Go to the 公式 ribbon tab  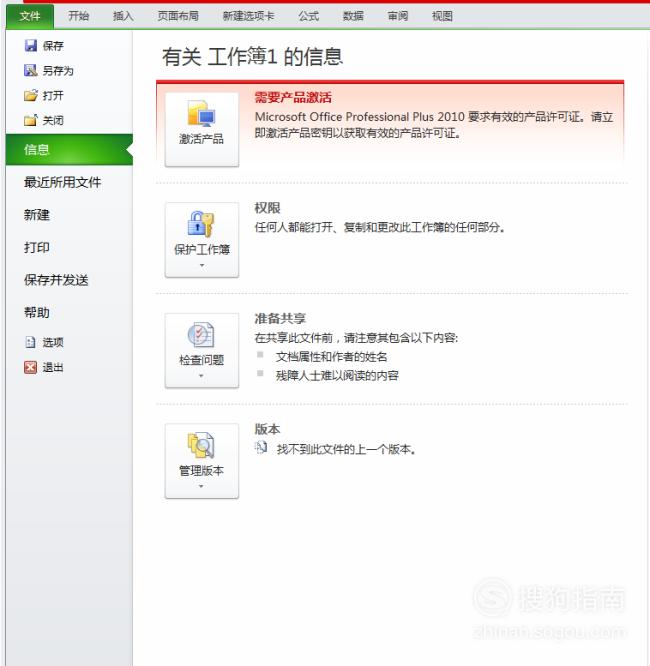pos(308,16)
